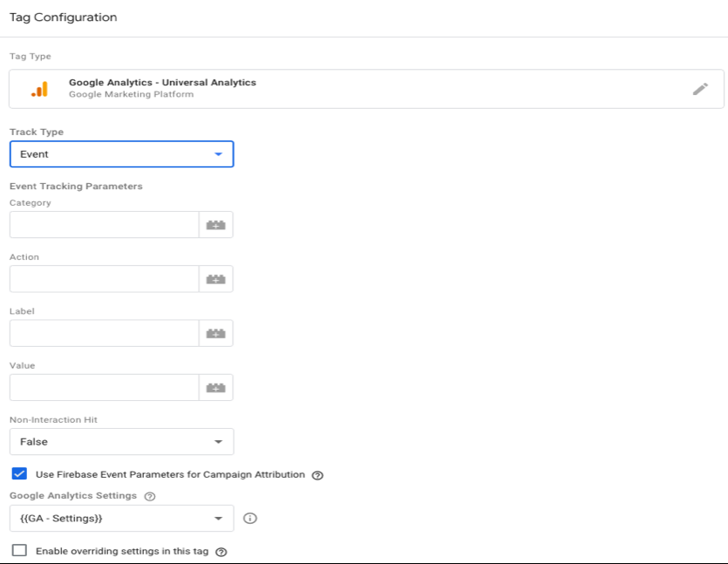Open variable picker beside Action field
The image size is (728, 564).
[215, 279]
